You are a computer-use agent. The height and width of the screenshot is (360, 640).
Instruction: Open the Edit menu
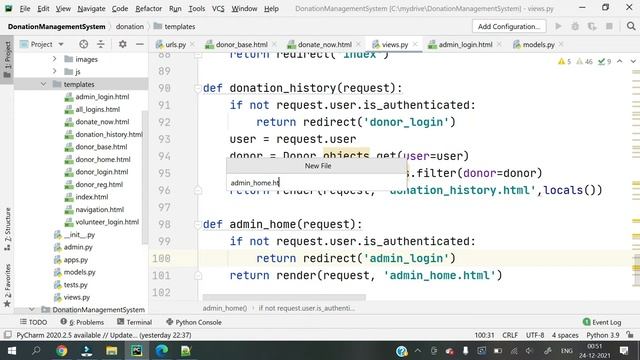coord(43,9)
